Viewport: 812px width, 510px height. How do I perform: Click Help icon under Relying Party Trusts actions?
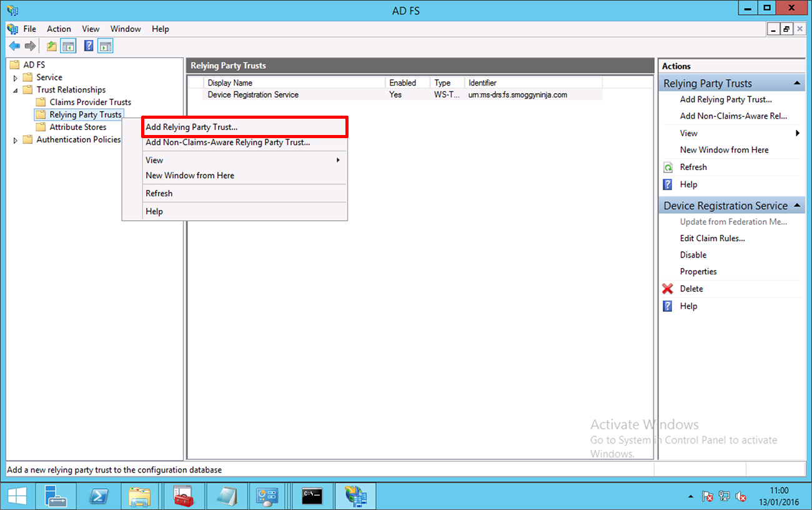point(668,184)
